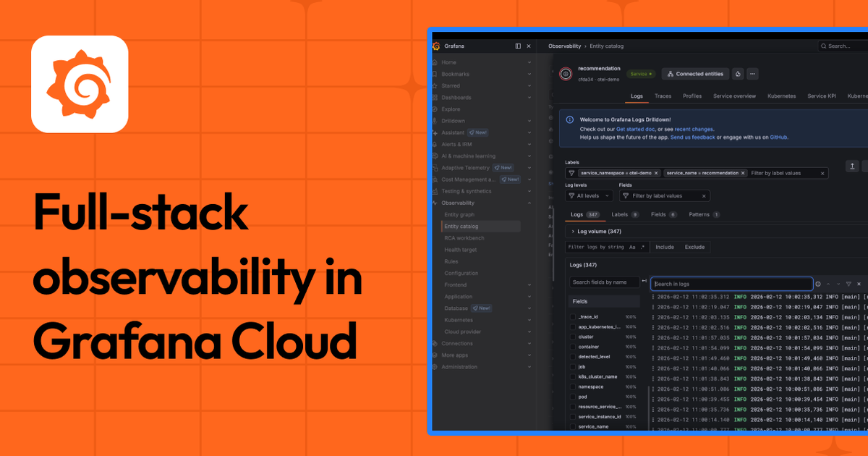Viewport: 868px width, 456px height.
Task: Expand the Adaptive Telemetry section chevron
Action: click(529, 167)
